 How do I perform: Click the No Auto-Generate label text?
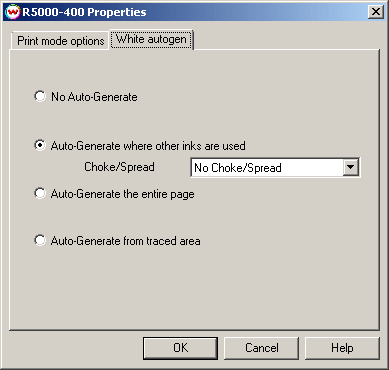(94, 97)
